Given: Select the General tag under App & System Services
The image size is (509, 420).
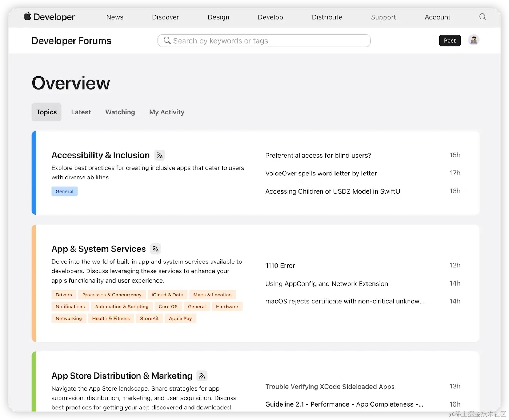Looking at the screenshot, I should (x=197, y=307).
